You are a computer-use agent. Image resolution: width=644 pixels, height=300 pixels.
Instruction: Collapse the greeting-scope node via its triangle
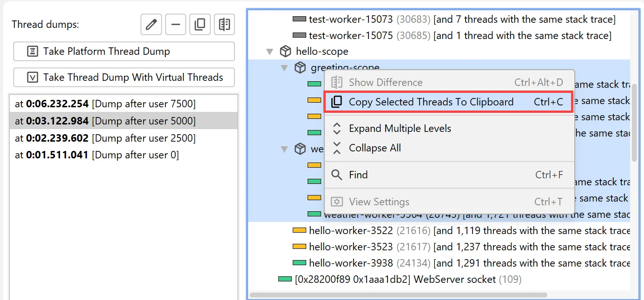pos(284,67)
